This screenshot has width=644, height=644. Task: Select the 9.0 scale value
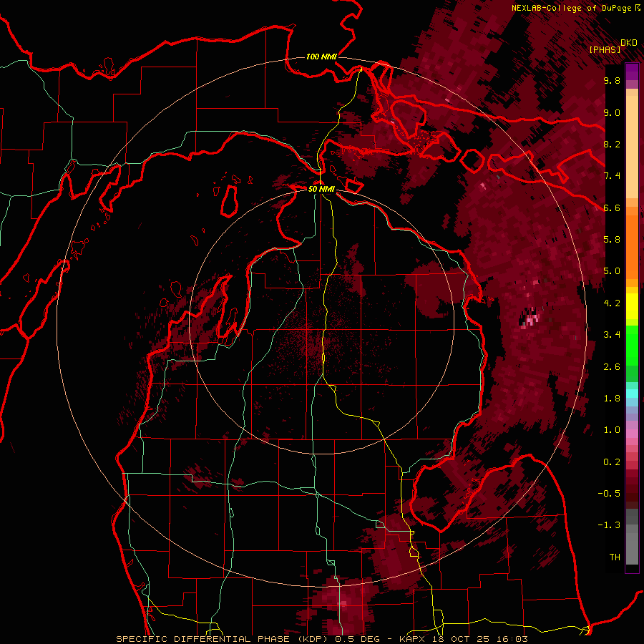pos(612,112)
